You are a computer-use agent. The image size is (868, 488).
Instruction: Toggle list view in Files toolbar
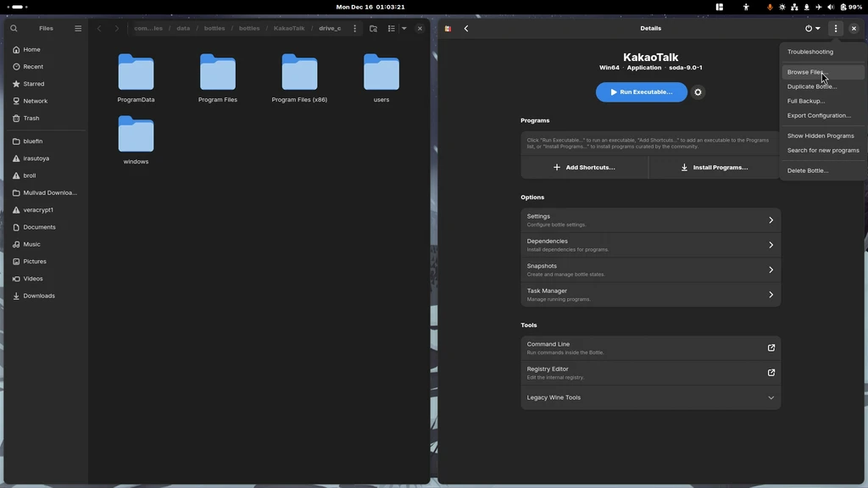click(x=392, y=28)
